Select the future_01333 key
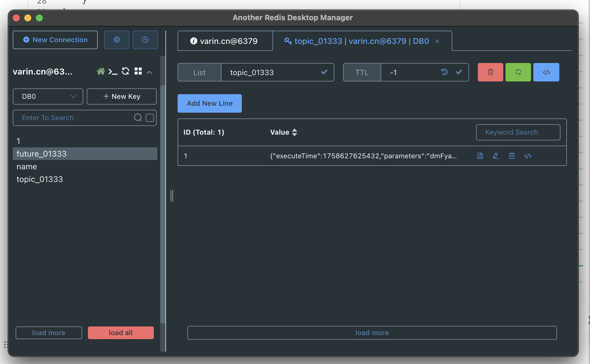 click(85, 154)
